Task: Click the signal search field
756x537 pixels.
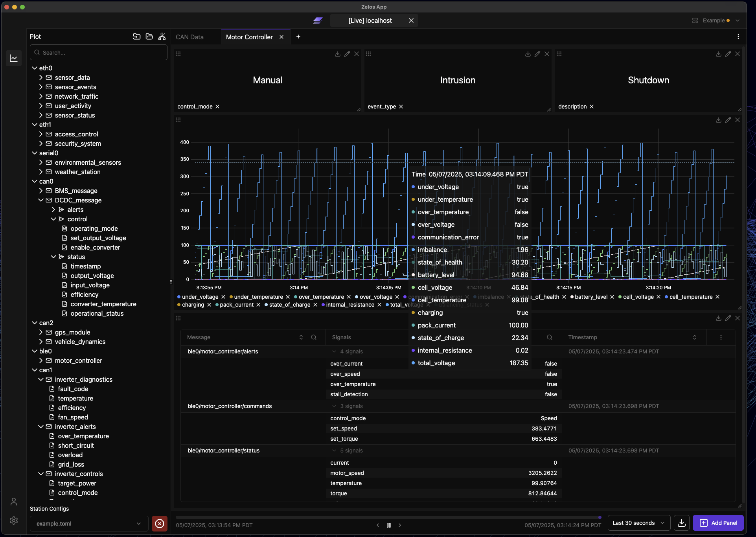Action: [99, 53]
